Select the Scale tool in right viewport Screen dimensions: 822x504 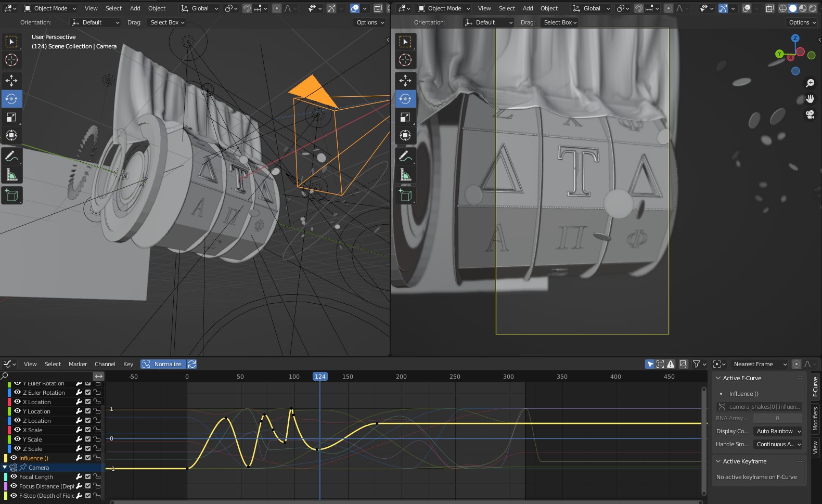click(x=405, y=117)
